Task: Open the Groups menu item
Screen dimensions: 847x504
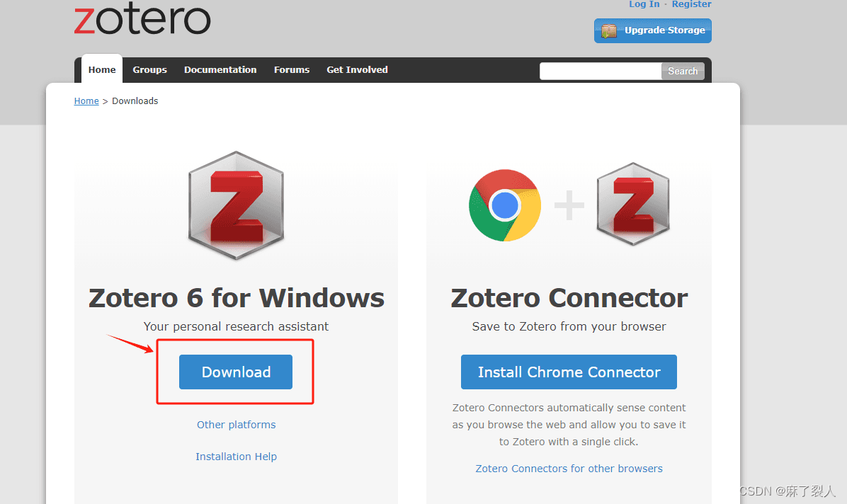Action: pos(149,69)
